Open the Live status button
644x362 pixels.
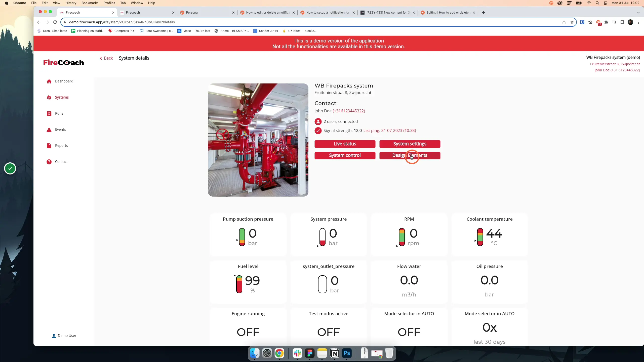[345, 144]
